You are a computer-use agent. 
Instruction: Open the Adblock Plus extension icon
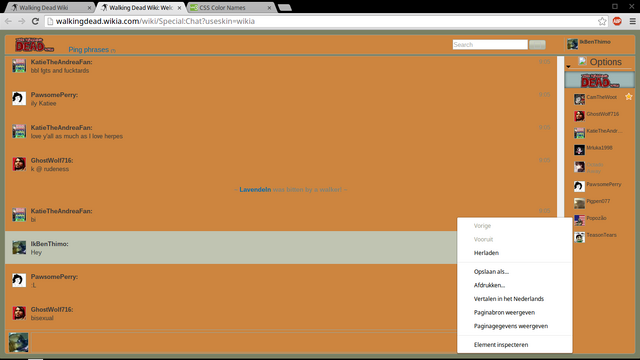pyautogui.click(x=617, y=21)
